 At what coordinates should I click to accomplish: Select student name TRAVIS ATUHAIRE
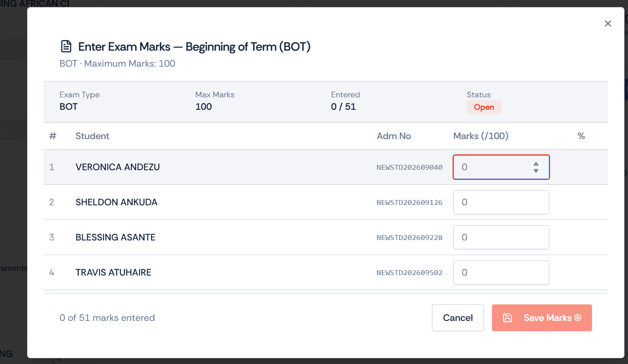113,272
